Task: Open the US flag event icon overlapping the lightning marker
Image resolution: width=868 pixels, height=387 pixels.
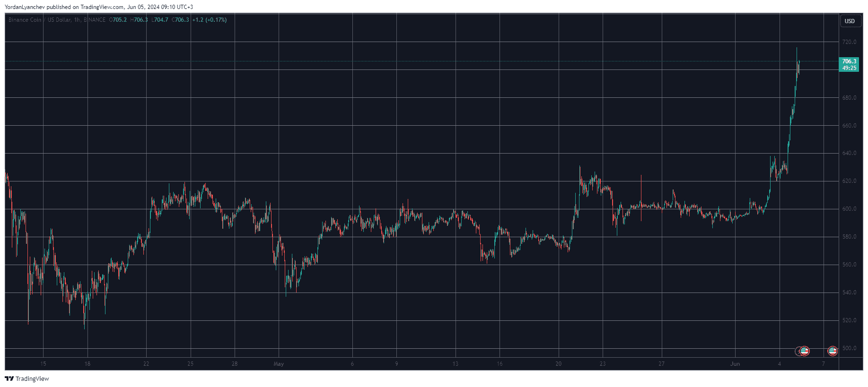Action: point(804,351)
